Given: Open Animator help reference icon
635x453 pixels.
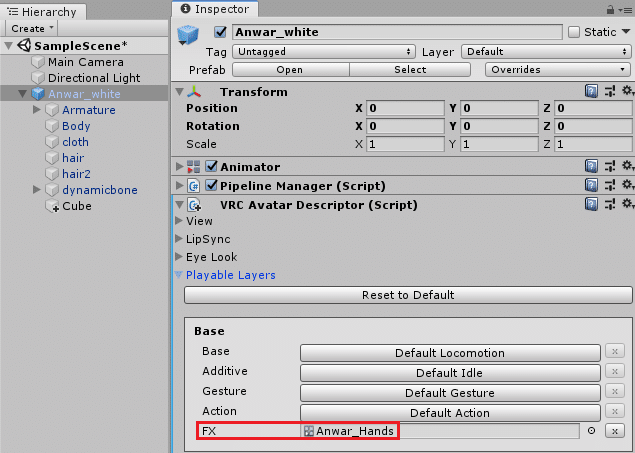Looking at the screenshot, I should 591,166.
